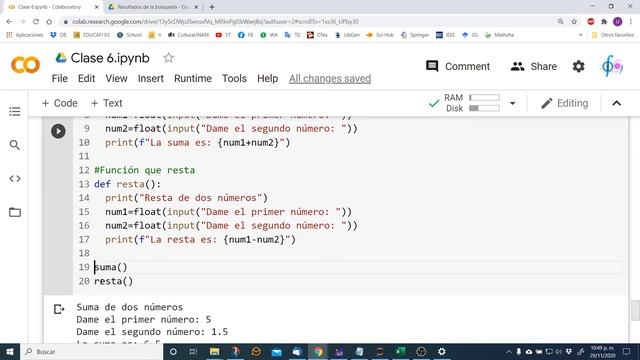The image size is (640, 360).
Task: Click the Share button
Action: pos(533,66)
